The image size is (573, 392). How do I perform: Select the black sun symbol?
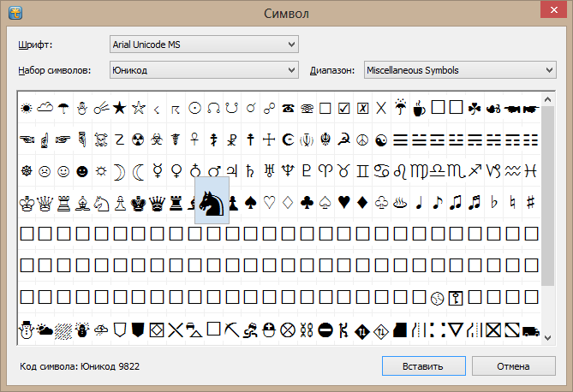[27, 108]
